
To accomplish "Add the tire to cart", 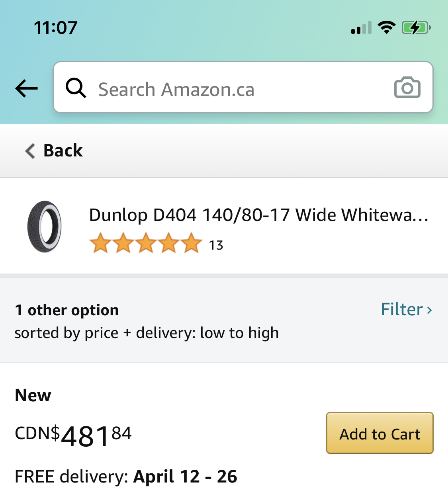I will [x=380, y=433].
